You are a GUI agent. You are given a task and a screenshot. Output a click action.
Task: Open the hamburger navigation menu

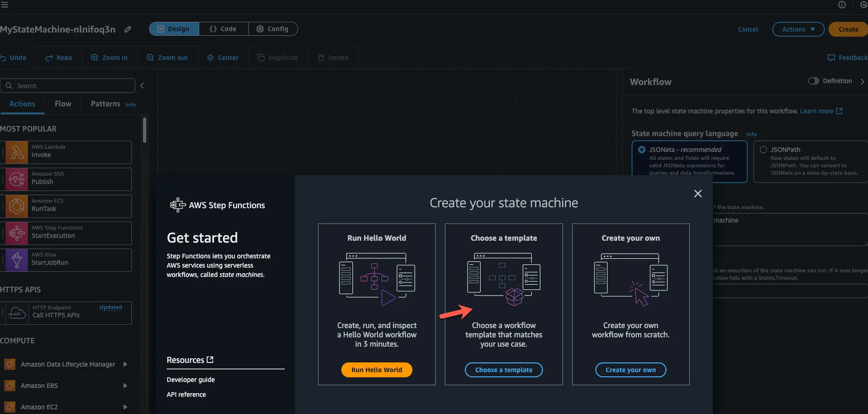(x=5, y=5)
